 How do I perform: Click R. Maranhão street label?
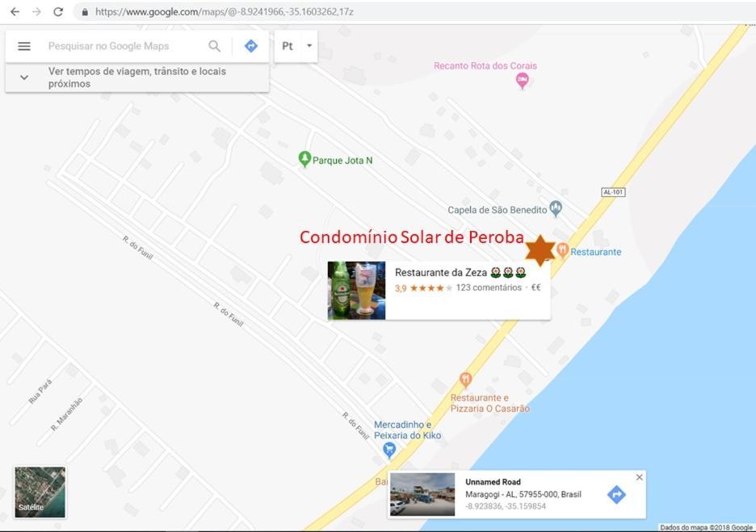click(x=66, y=414)
